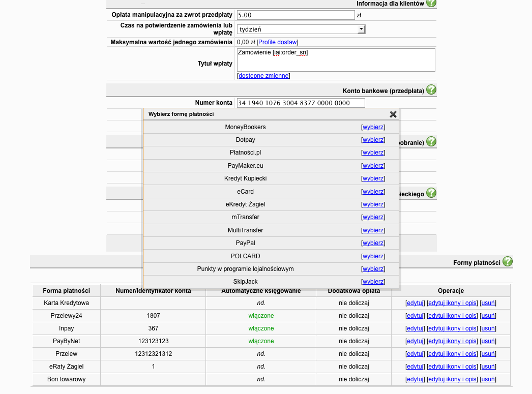Image resolution: width=532 pixels, height=394 pixels.
Task: Open help for Informacja dla klientów
Action: [431, 3]
